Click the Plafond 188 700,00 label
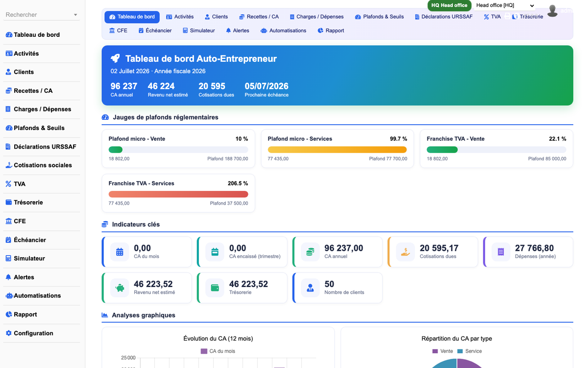This screenshot has height=368, width=588. tap(228, 159)
